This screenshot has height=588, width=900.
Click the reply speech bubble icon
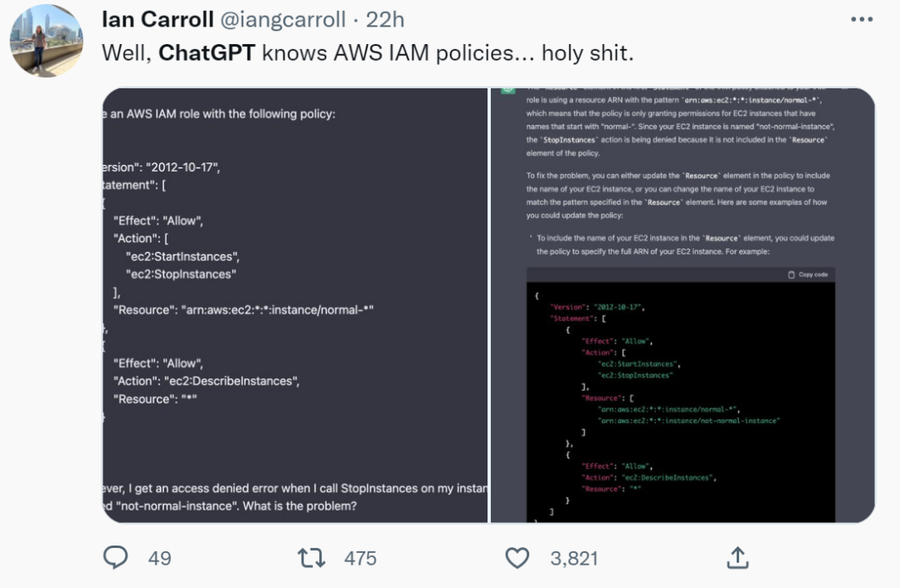[116, 557]
